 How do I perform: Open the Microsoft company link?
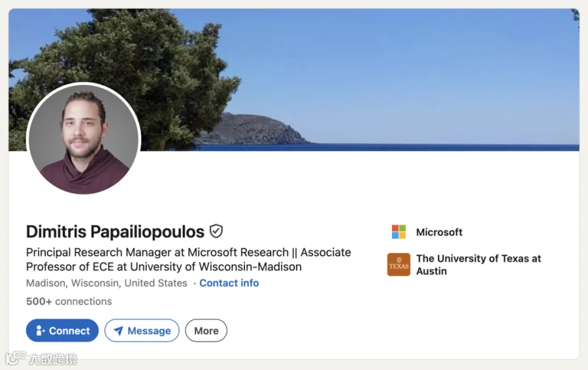pyautogui.click(x=439, y=232)
